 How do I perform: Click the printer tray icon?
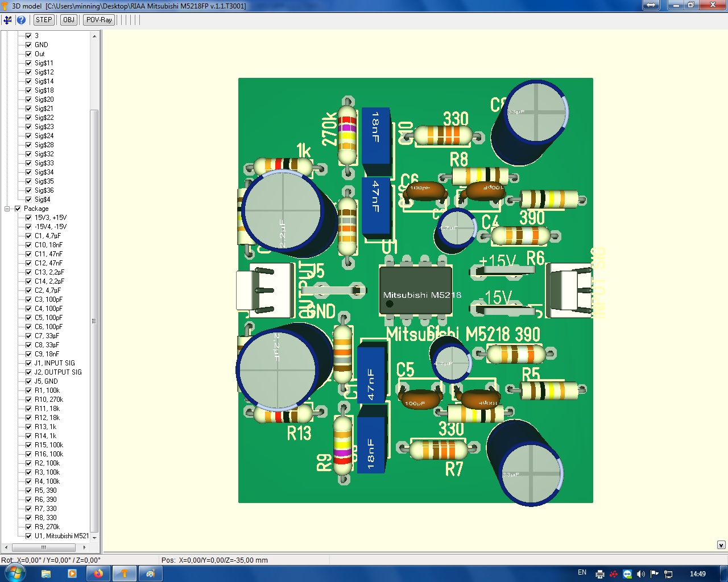[600, 574]
